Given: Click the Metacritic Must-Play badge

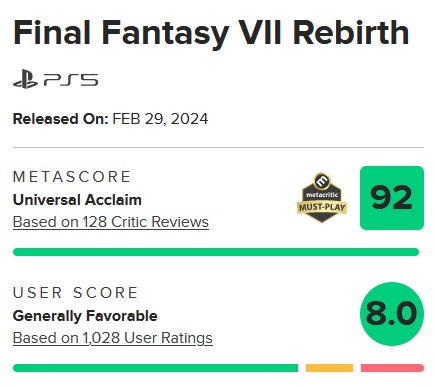Looking at the screenshot, I should pos(322,198).
